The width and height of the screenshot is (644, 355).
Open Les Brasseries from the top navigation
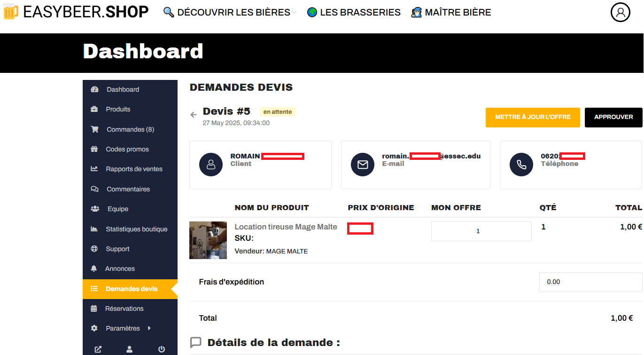click(x=354, y=13)
